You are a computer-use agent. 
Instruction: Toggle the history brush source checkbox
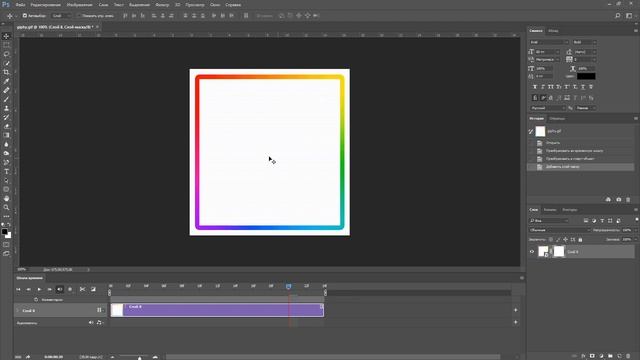(x=531, y=131)
